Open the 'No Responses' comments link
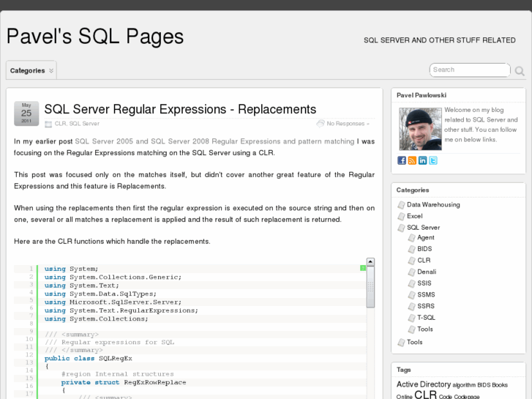 pyautogui.click(x=345, y=124)
